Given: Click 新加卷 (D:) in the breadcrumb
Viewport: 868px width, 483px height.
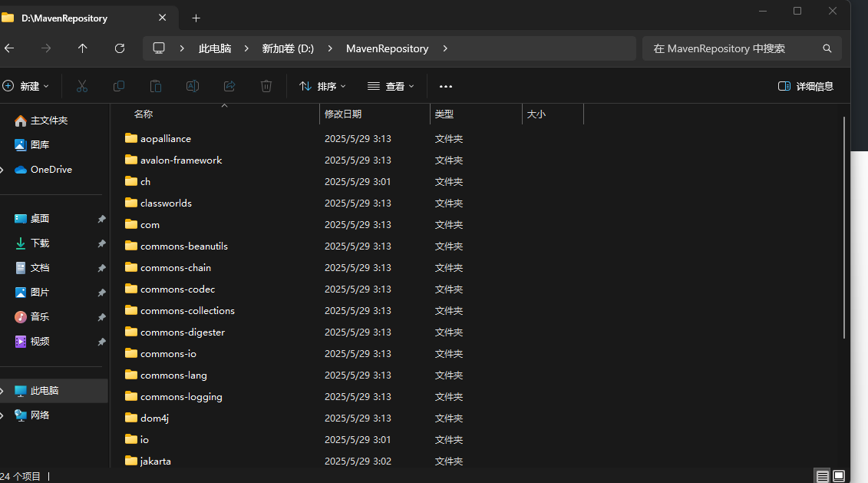Looking at the screenshot, I should (x=288, y=48).
